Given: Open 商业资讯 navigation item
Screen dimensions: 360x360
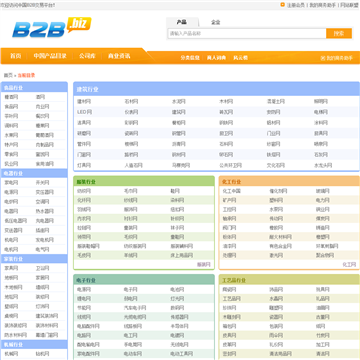Looking at the screenshot, I should pos(119,56).
